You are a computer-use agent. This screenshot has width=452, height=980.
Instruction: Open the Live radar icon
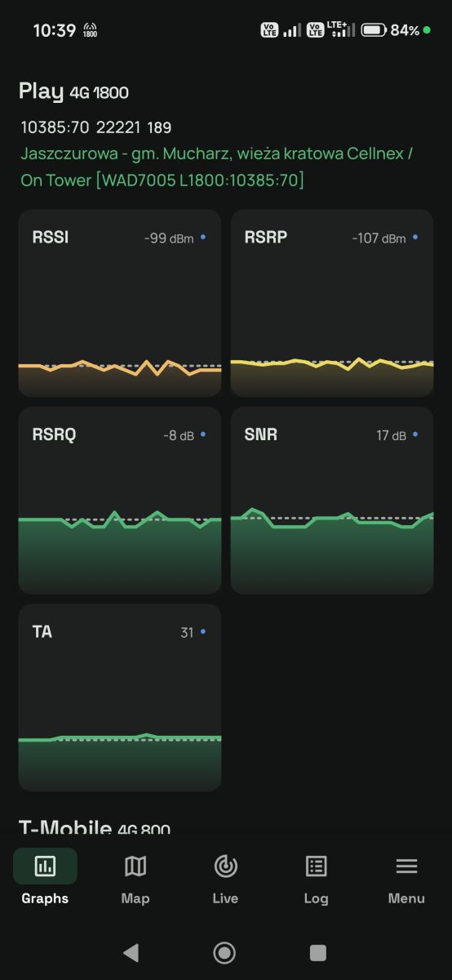(225, 866)
